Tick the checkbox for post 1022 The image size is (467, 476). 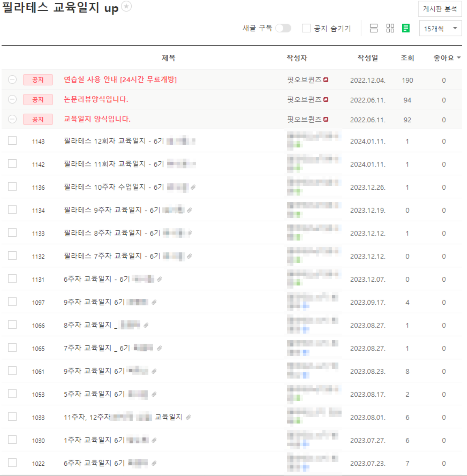click(12, 462)
